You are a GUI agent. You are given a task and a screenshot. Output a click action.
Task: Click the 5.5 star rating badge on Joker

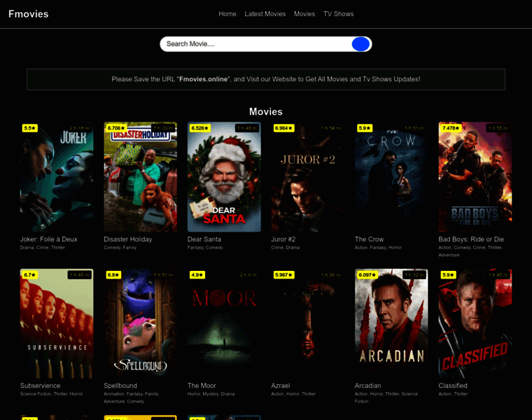30,128
